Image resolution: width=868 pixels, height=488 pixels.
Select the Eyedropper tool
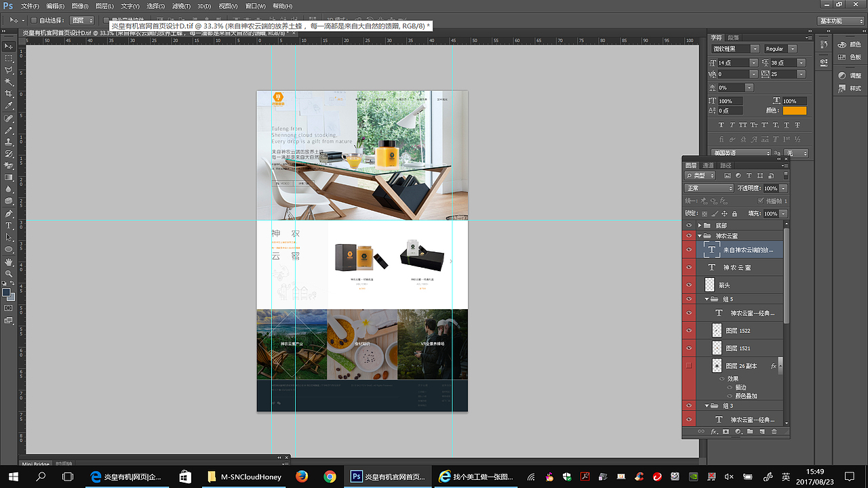click(9, 106)
